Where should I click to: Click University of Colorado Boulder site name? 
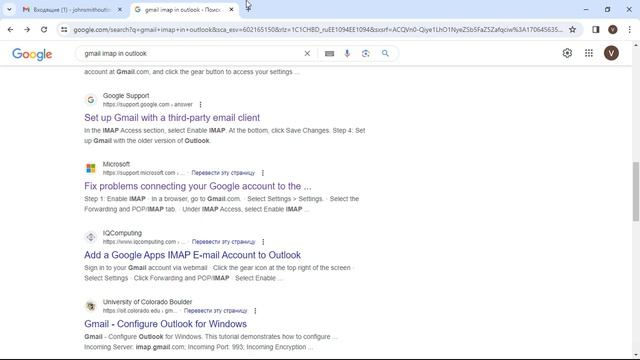coord(147,302)
